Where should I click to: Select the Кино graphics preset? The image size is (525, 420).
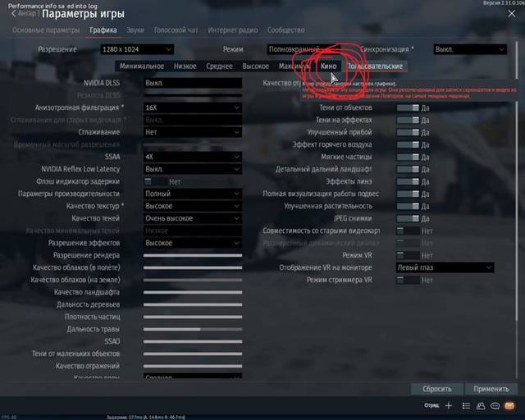pyautogui.click(x=328, y=66)
